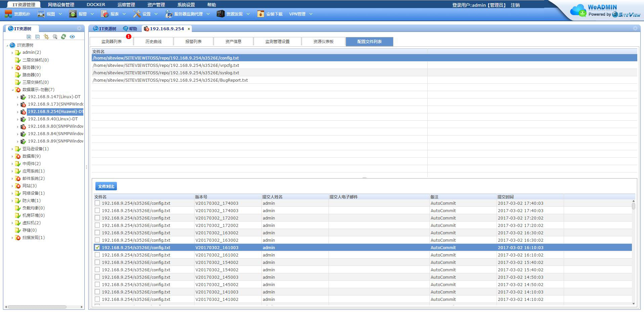The height and width of the screenshot is (312, 644).
Task: Click the 文件对比 (file compare) button
Action: [x=106, y=186]
